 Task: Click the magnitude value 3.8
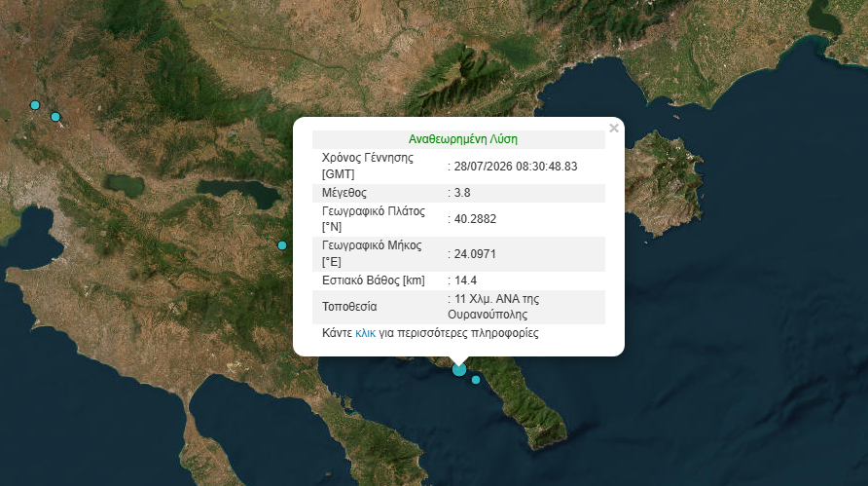(462, 193)
